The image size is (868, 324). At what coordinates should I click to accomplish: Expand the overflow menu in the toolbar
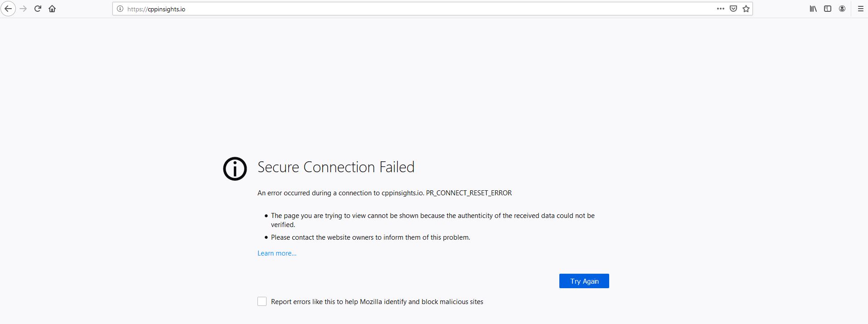[x=720, y=8]
